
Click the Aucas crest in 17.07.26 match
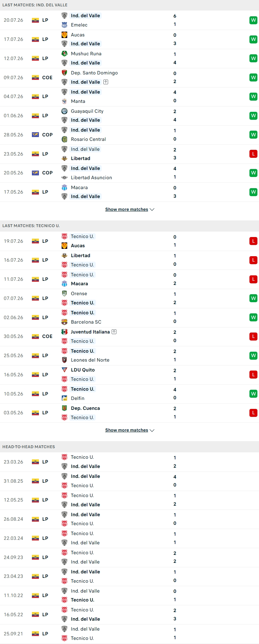pos(64,35)
